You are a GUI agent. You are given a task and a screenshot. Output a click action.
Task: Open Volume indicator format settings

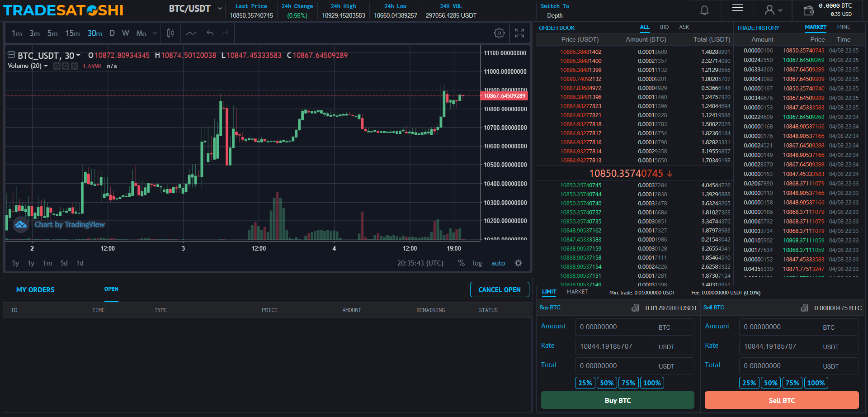pos(66,66)
